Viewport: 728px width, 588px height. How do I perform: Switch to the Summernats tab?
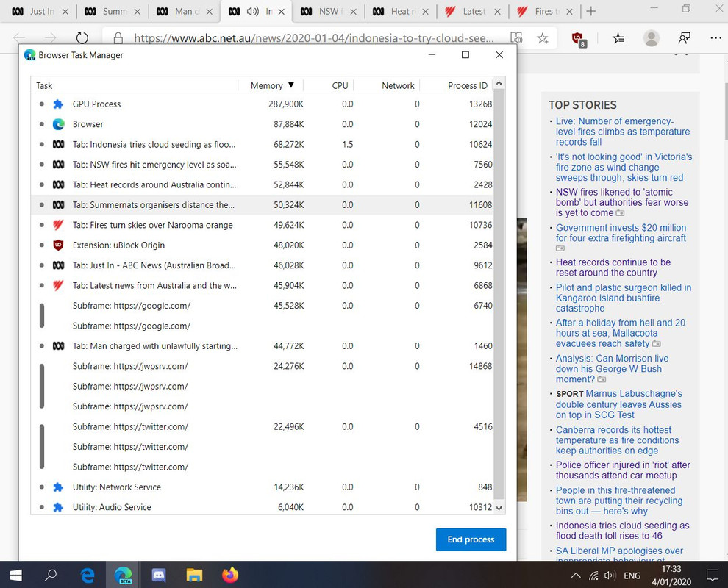[x=110, y=12]
